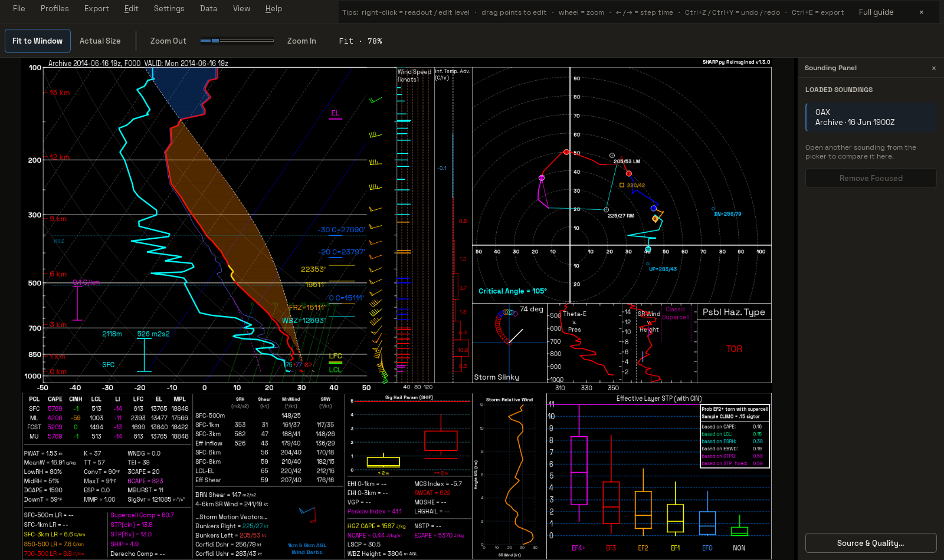The width and height of the screenshot is (944, 560).
Task: Open the Source & Quality dialog
Action: (x=871, y=543)
